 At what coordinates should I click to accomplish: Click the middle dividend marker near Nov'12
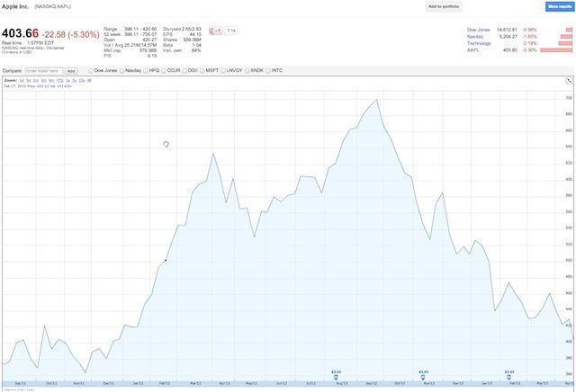pos(422,376)
